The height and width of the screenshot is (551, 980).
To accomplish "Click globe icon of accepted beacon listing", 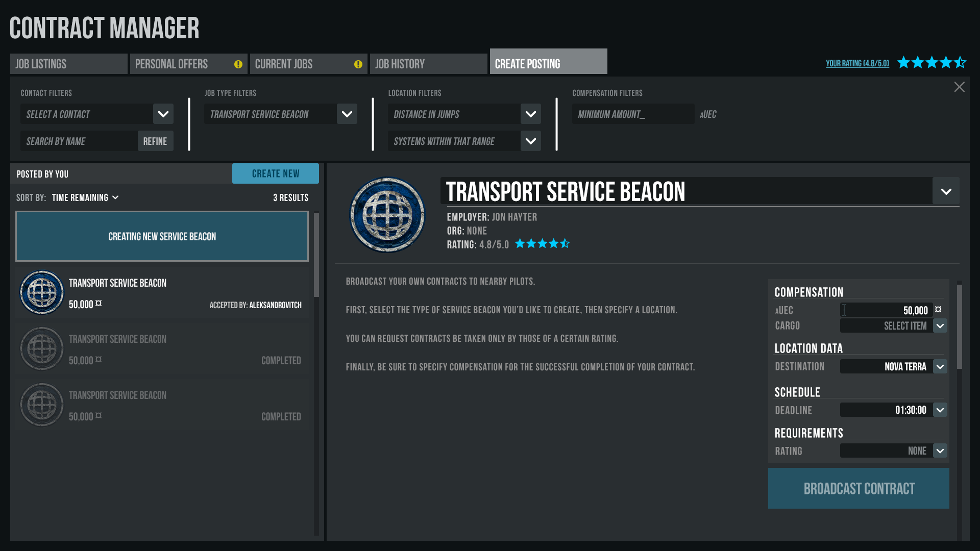I will tap(42, 292).
